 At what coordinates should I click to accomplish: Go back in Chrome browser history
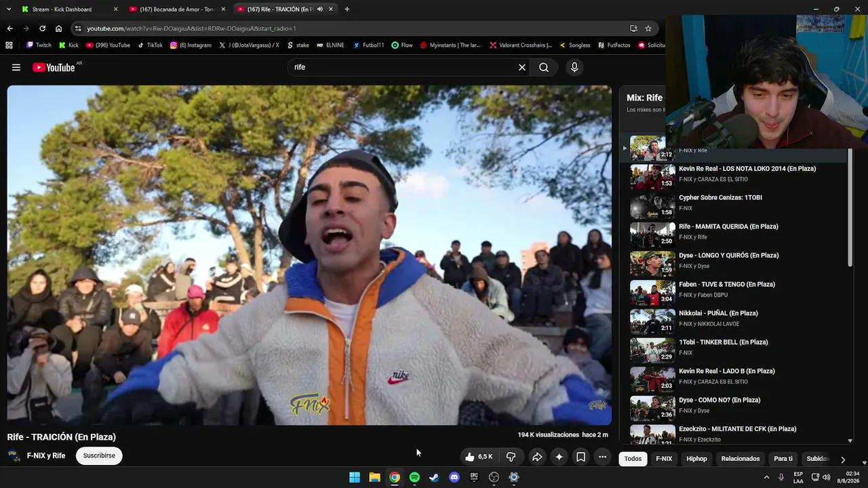point(9,28)
